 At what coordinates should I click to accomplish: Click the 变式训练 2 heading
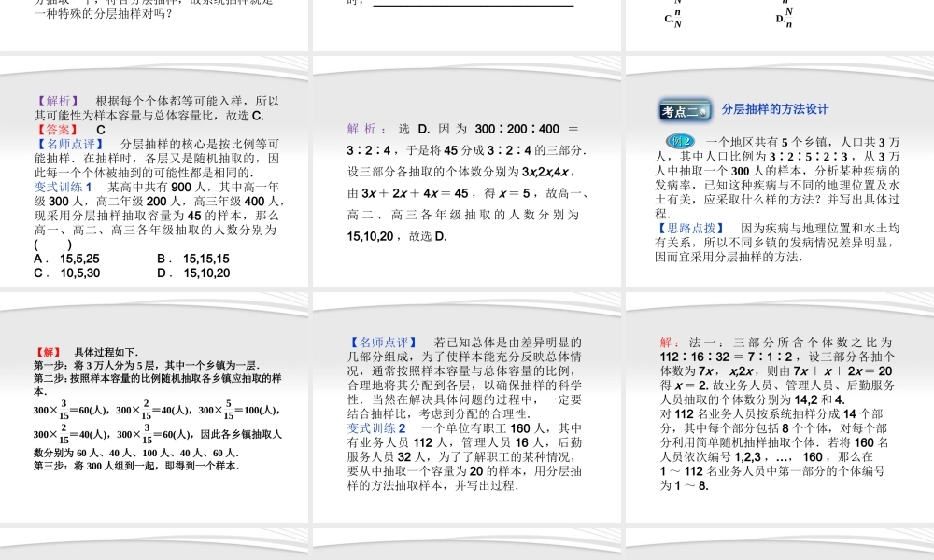click(376, 428)
